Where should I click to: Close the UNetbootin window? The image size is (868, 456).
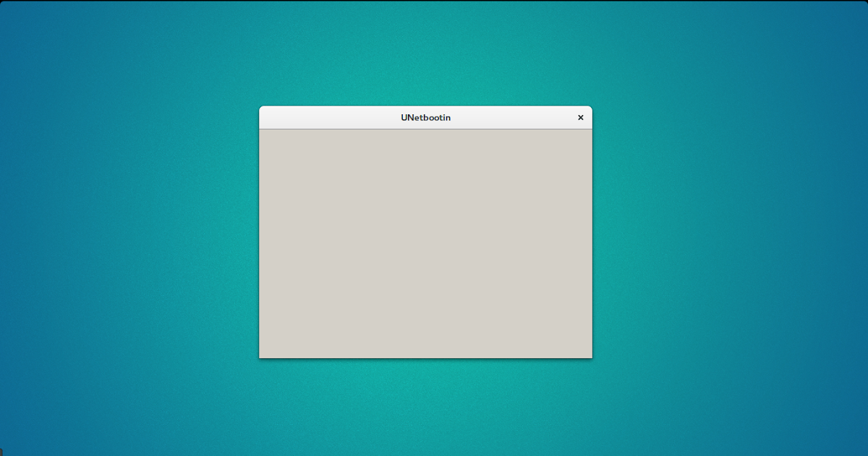tap(580, 117)
